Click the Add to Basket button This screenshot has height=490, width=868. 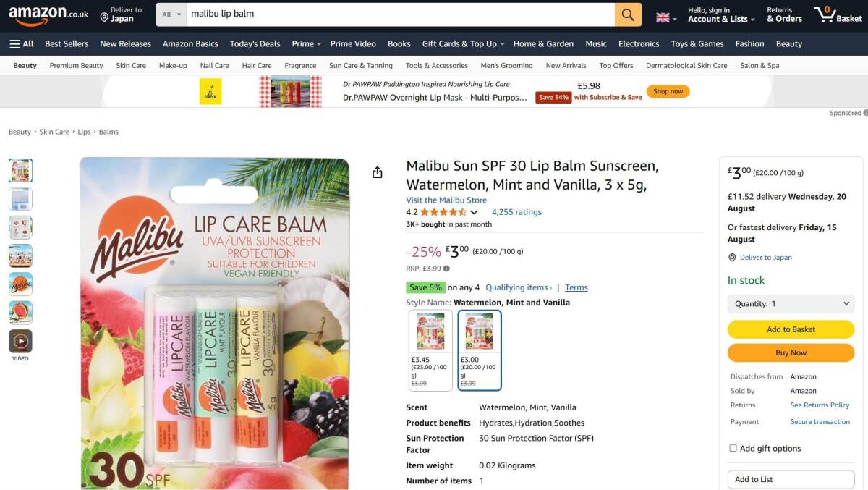tap(791, 329)
